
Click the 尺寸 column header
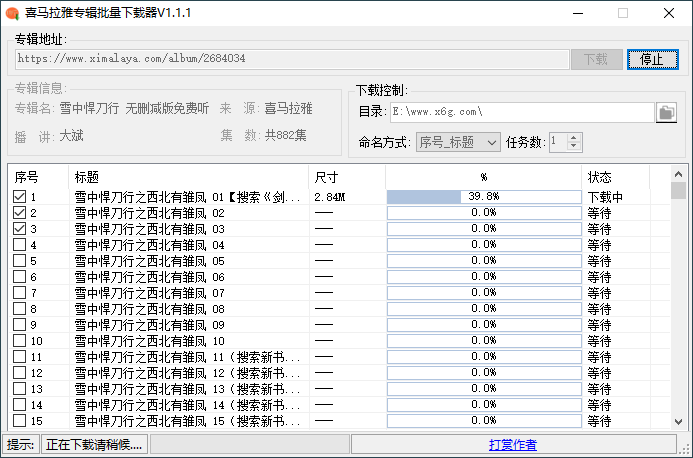(346, 176)
